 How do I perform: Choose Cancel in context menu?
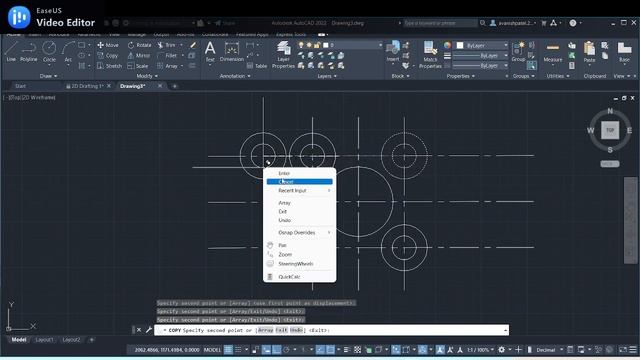click(x=299, y=182)
